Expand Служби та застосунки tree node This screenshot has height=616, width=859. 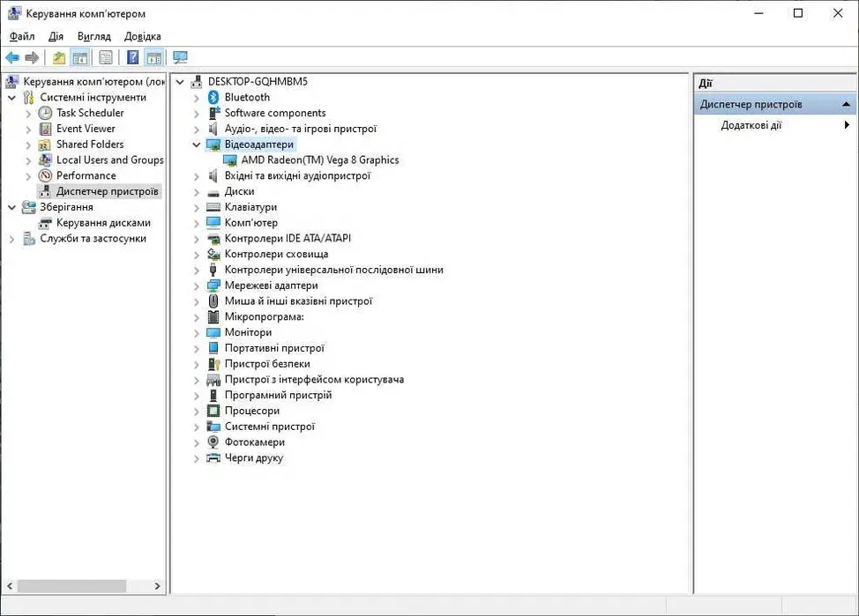coord(11,239)
